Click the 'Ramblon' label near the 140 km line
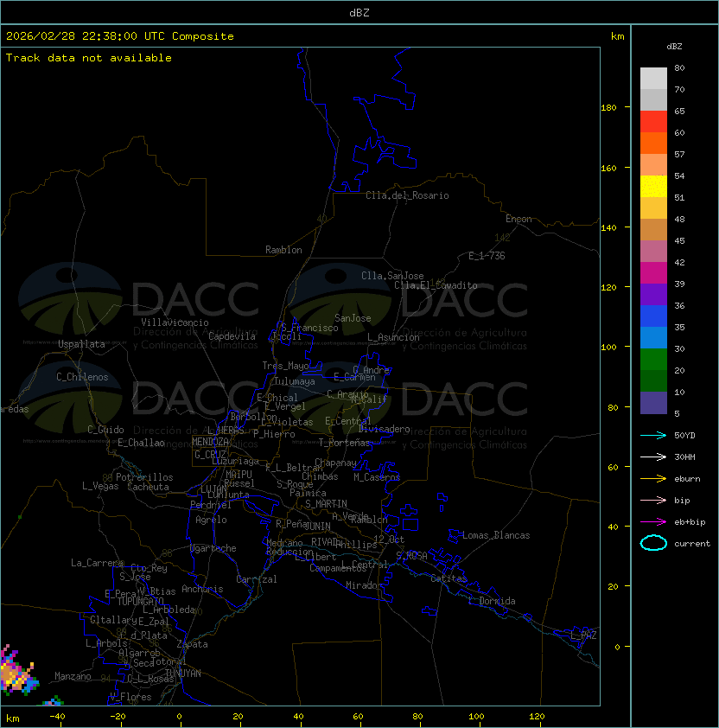 (x=283, y=250)
